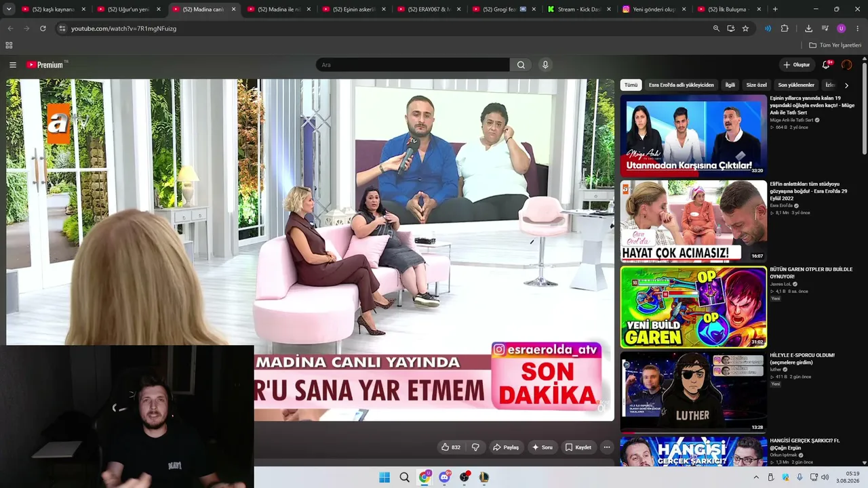Open the YouTube guide hamburger menu
Viewport: 868px width, 488px height.
tap(13, 65)
